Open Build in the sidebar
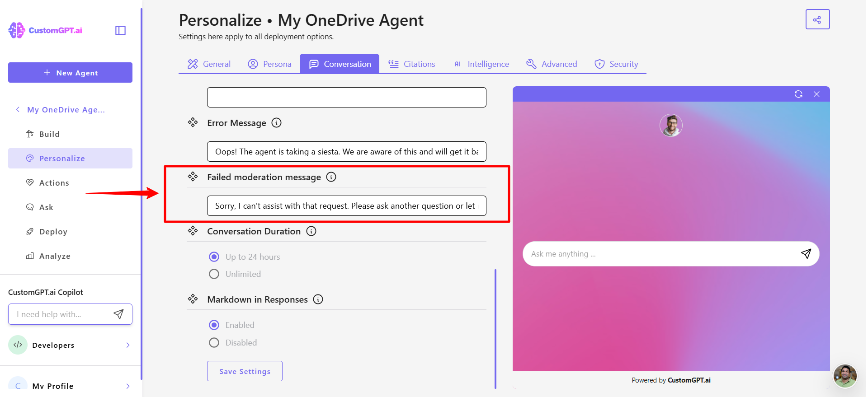 tap(70, 134)
